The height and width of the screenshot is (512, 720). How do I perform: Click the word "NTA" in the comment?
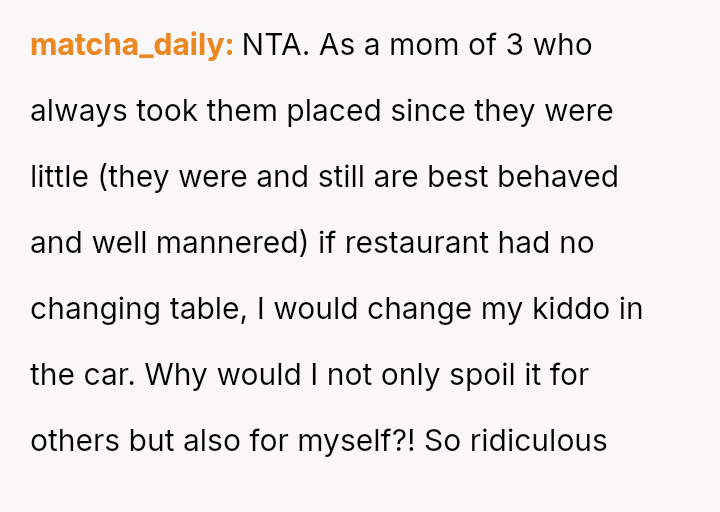coord(271,45)
